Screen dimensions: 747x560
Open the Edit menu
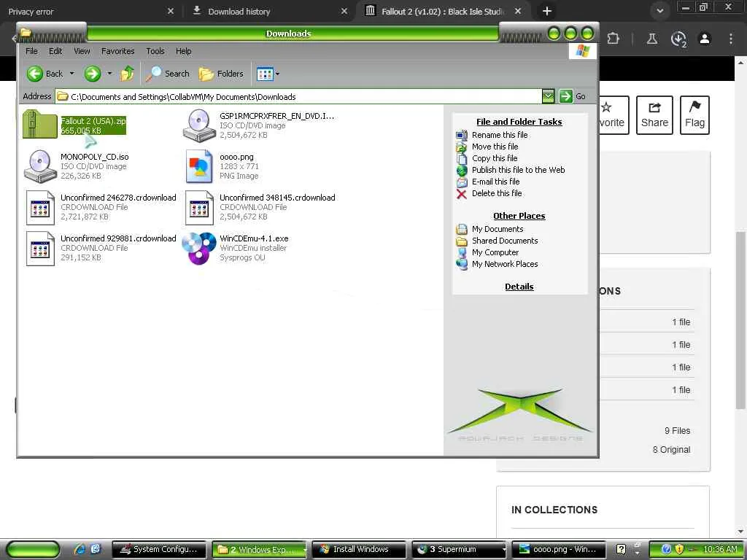click(x=55, y=51)
